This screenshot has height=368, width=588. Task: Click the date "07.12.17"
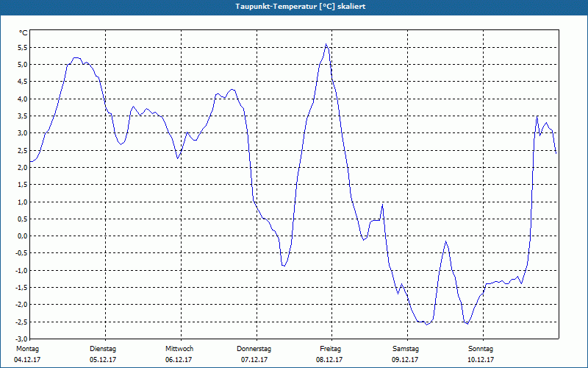254,360
